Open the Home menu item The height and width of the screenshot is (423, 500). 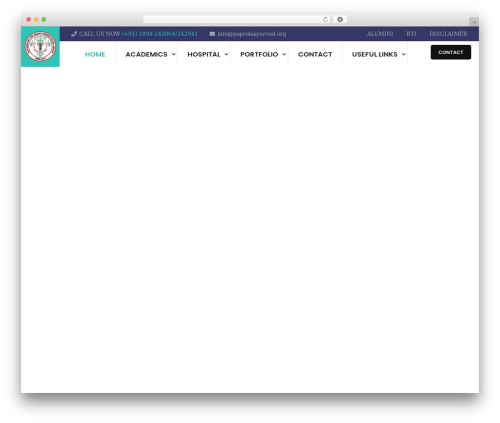pyautogui.click(x=95, y=54)
